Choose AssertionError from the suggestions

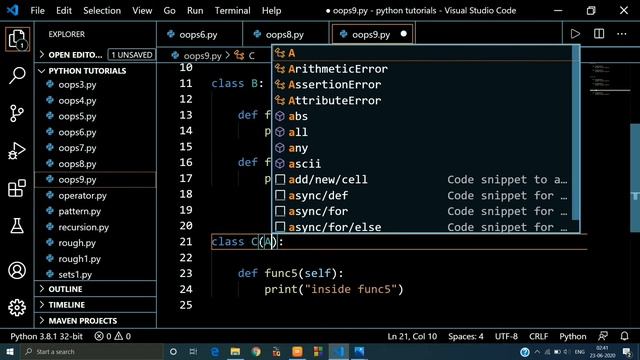[x=422, y=84]
